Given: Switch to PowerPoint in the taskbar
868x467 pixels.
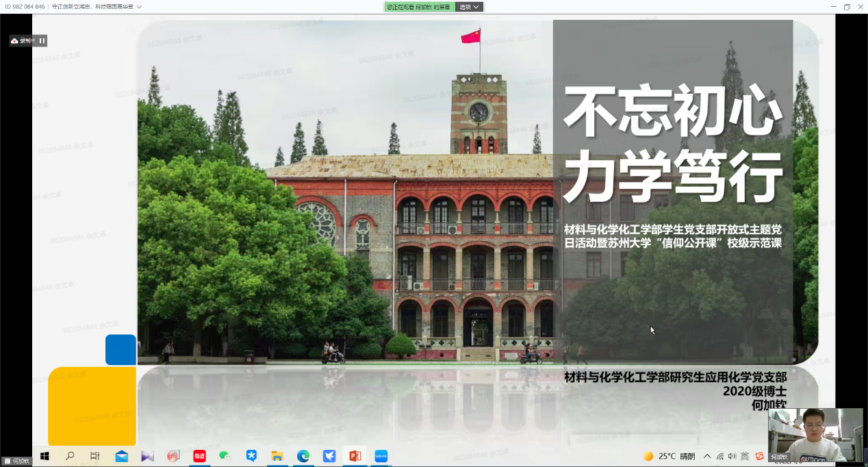Looking at the screenshot, I should point(355,456).
